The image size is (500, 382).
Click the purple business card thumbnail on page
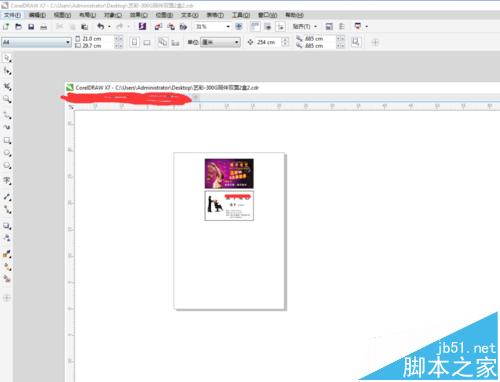point(229,174)
